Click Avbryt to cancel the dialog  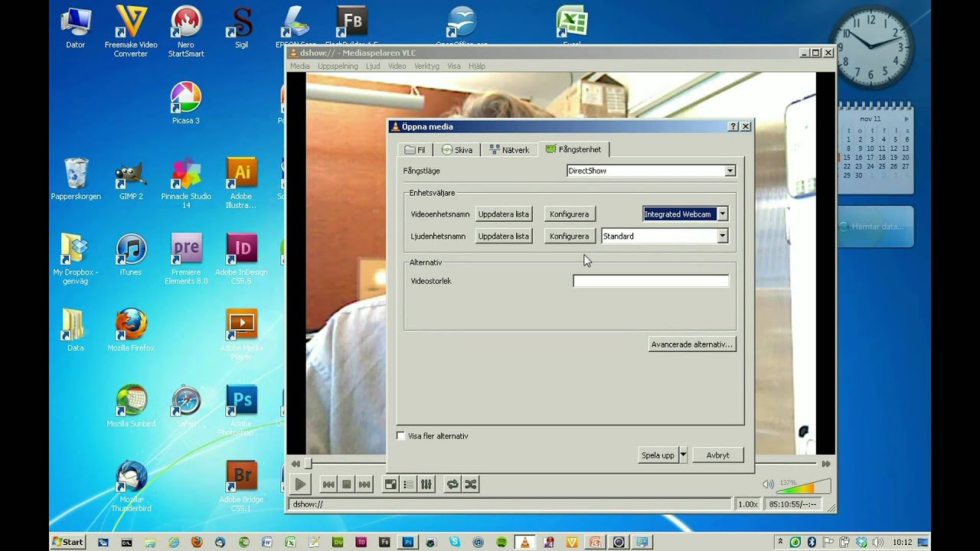[718, 455]
